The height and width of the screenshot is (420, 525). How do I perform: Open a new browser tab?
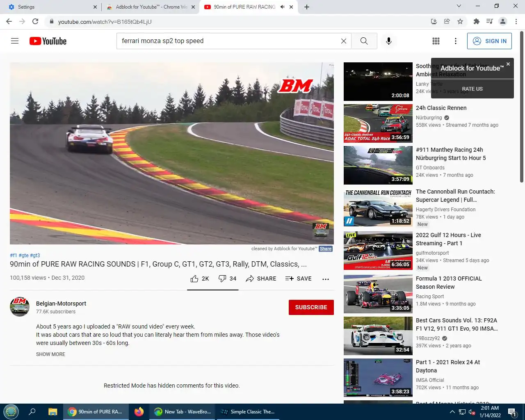(306, 7)
